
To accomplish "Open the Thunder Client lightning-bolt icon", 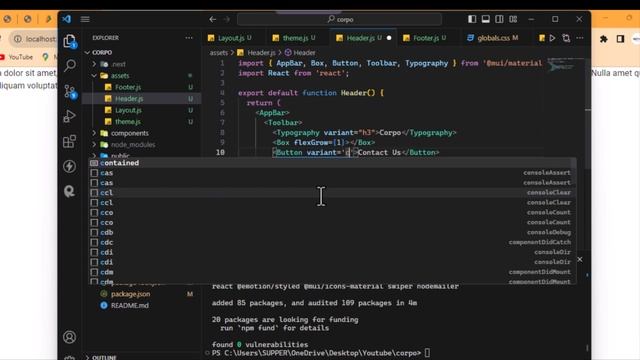I will (x=70, y=167).
